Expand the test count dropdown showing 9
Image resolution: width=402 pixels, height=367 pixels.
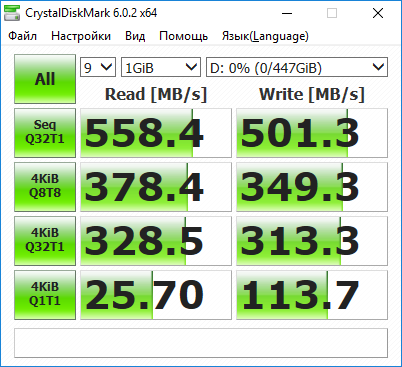pyautogui.click(x=98, y=67)
